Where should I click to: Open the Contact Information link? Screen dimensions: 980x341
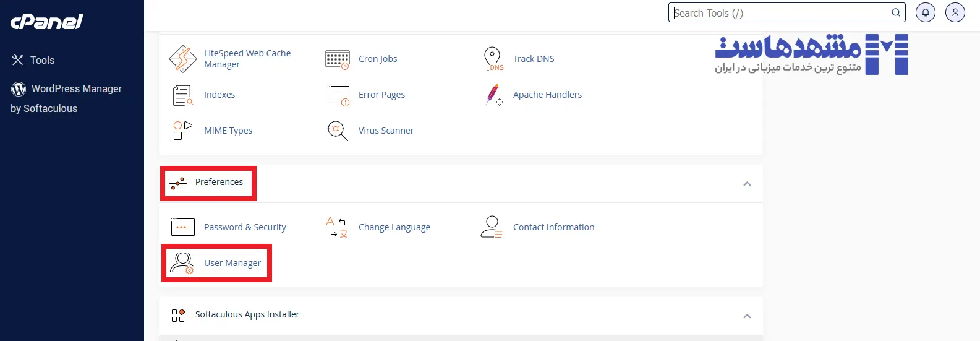tap(553, 227)
